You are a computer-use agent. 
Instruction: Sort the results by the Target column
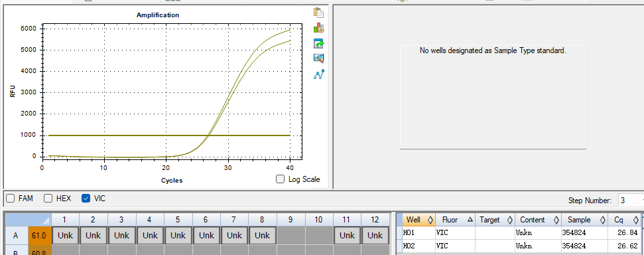click(x=495, y=220)
